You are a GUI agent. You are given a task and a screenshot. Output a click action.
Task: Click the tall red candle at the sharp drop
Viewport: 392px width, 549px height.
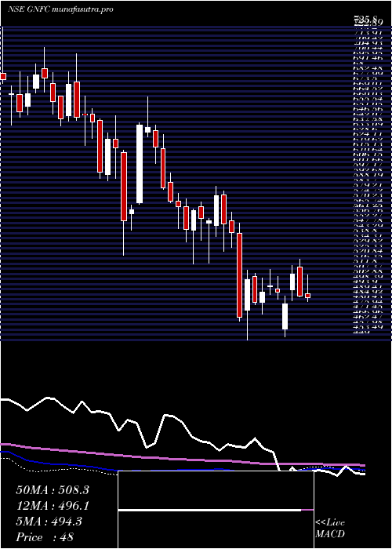(239, 275)
